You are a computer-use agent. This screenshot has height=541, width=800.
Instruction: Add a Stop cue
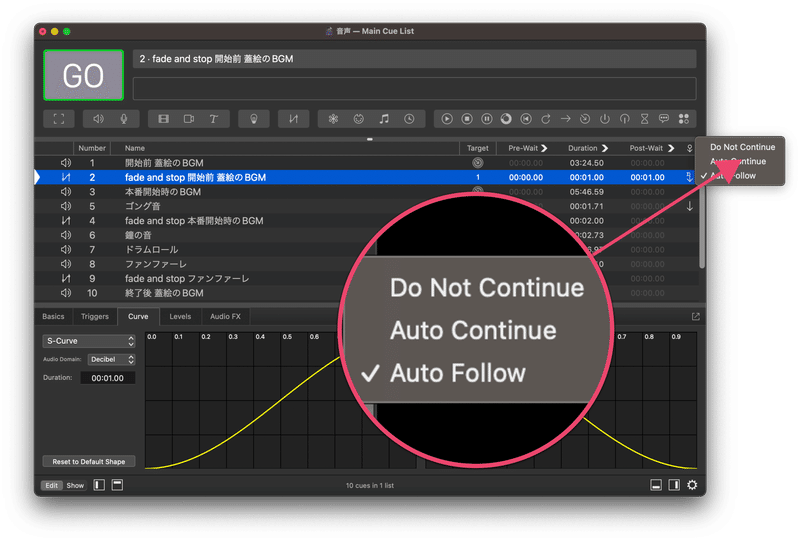tap(467, 119)
